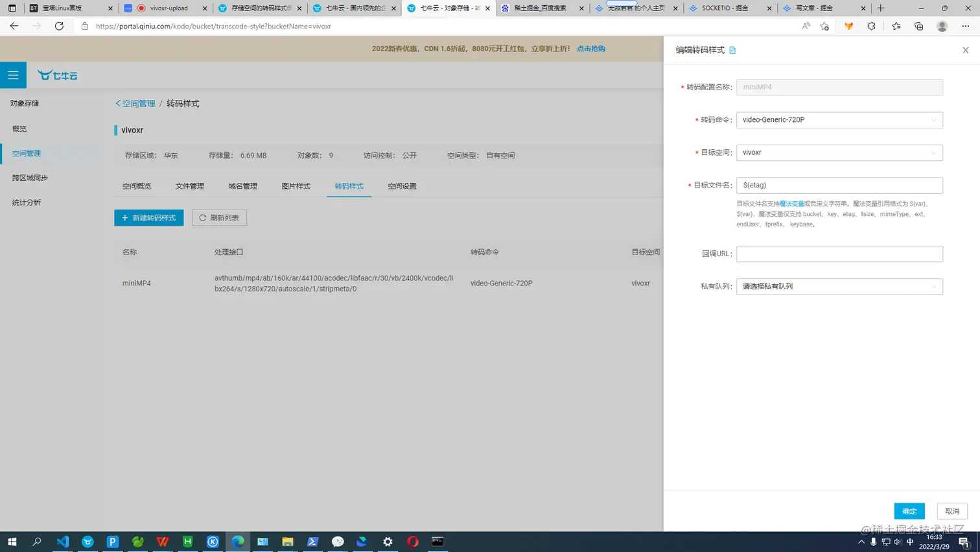
Task: Open the MetaMask fox extension
Action: pyautogui.click(x=848, y=26)
